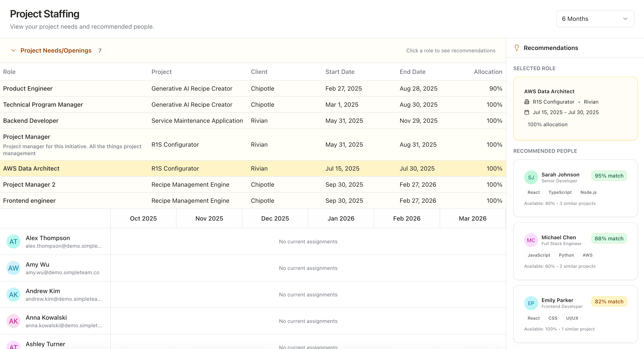Click the AWS skill tag on Michael Chen
Screen dimensions: 644x349
tap(587, 255)
